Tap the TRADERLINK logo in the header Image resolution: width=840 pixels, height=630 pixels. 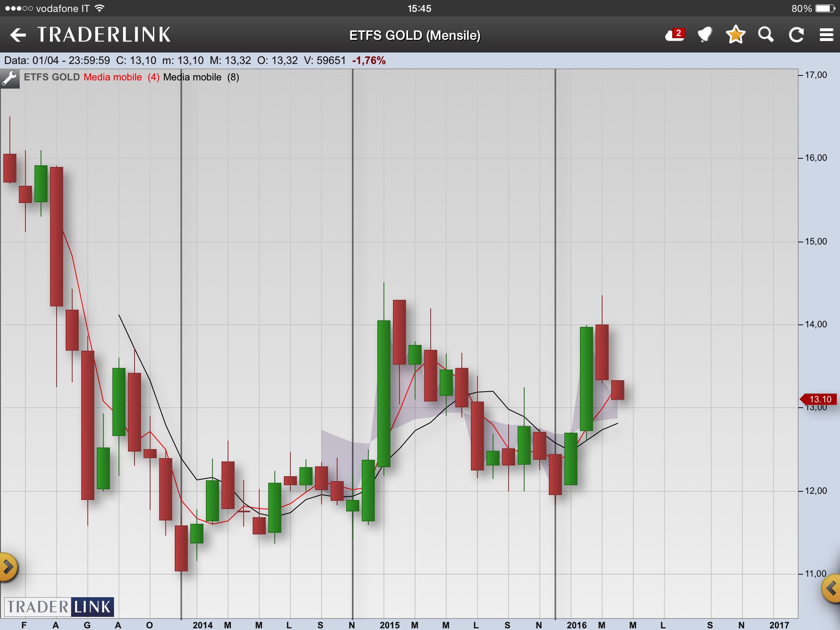[104, 35]
